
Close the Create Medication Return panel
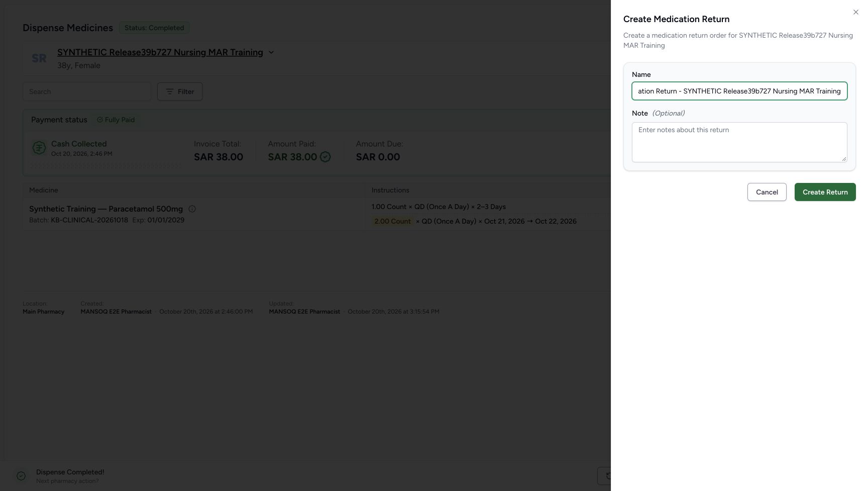(x=855, y=12)
